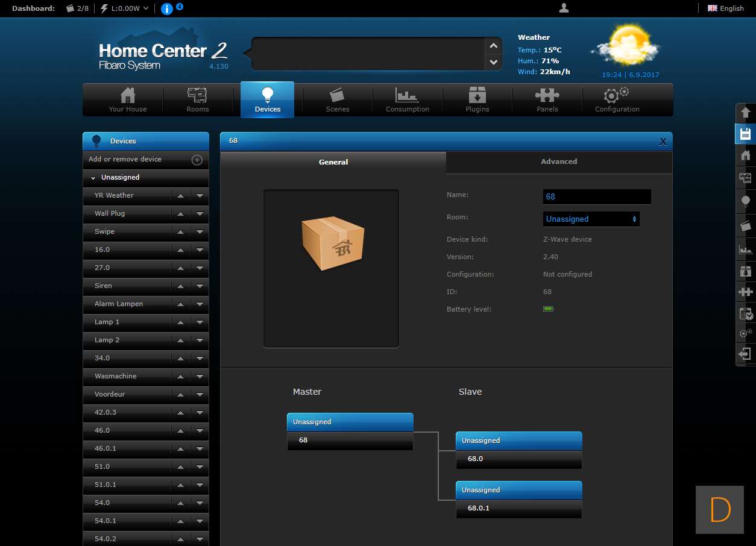Click the user profile icon in top bar
The image size is (756, 546).
[x=564, y=8]
